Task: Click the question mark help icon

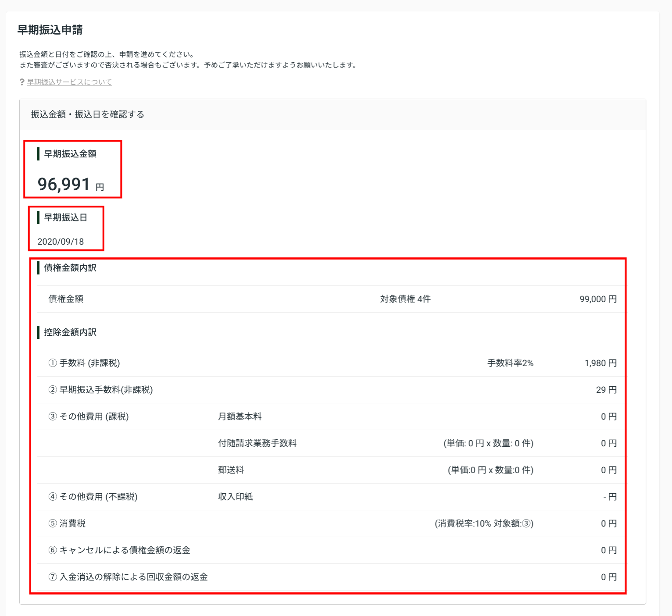Action: pyautogui.click(x=22, y=82)
